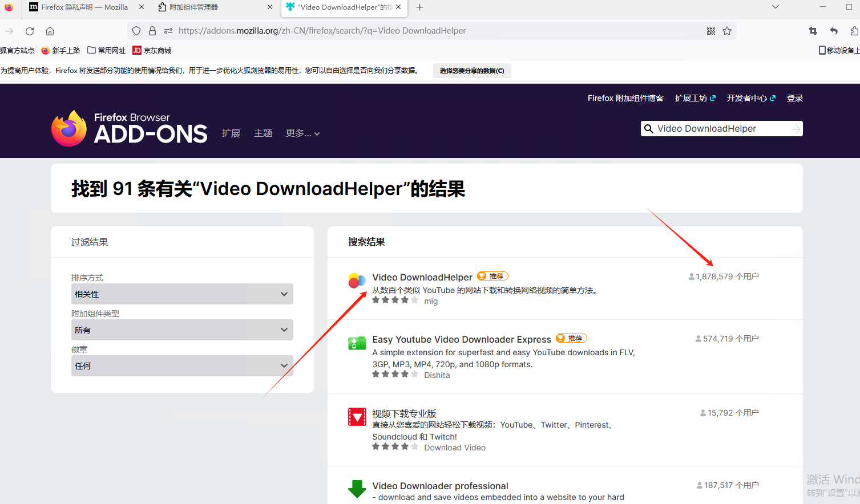The width and height of the screenshot is (860, 504).
Task: Click the magnifier icon in add-ons search
Action: coord(649,129)
